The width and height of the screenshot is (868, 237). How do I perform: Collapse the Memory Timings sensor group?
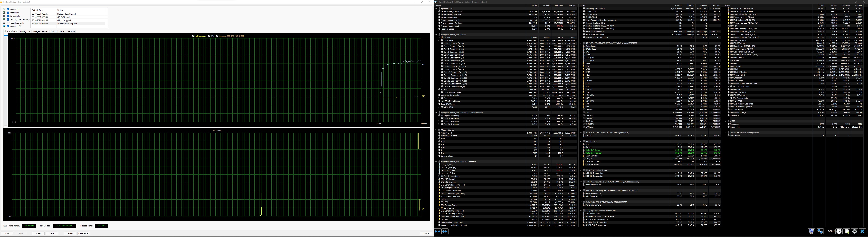436,130
